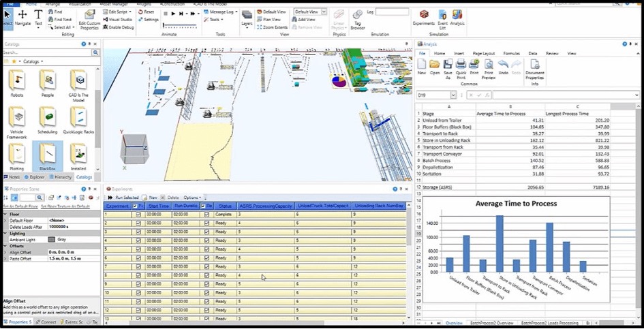Toggle first checkbox for experiment 5

tap(138, 249)
